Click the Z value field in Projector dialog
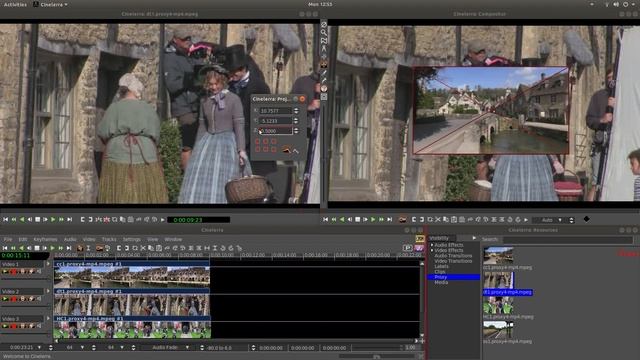The width and height of the screenshot is (640, 360). click(276, 131)
